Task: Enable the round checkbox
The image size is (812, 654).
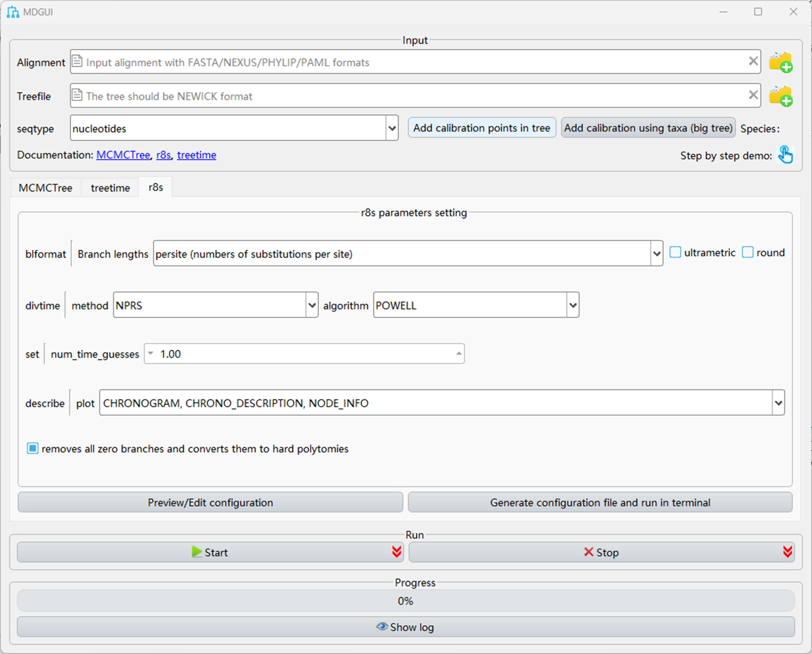Action: (x=747, y=252)
